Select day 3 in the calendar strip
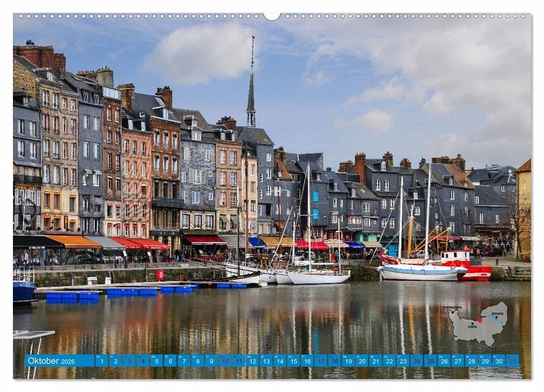 pyautogui.click(x=129, y=361)
